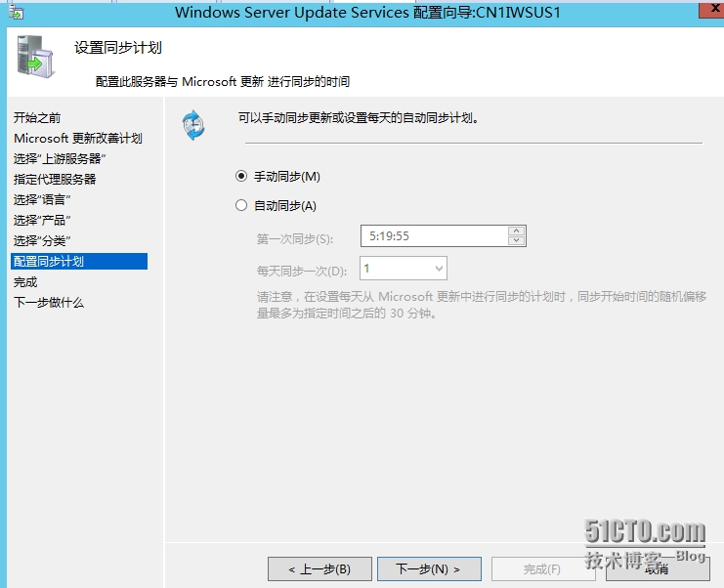Decrease first sync time with down spinner
This screenshot has height=588, width=724.
[x=516, y=241]
